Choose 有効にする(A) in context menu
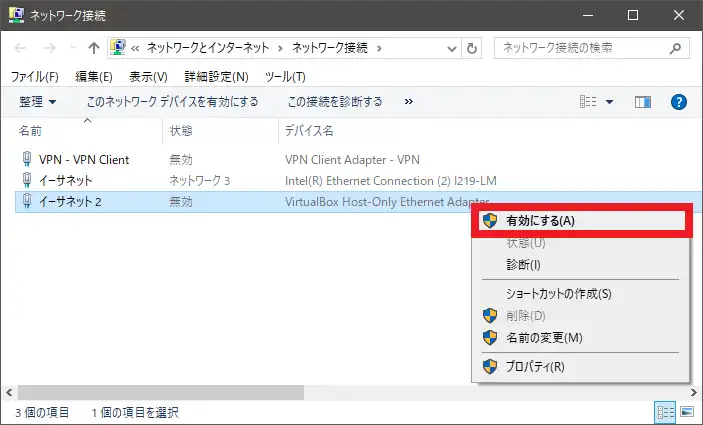Viewport: 703px width, 425px height. click(x=581, y=221)
